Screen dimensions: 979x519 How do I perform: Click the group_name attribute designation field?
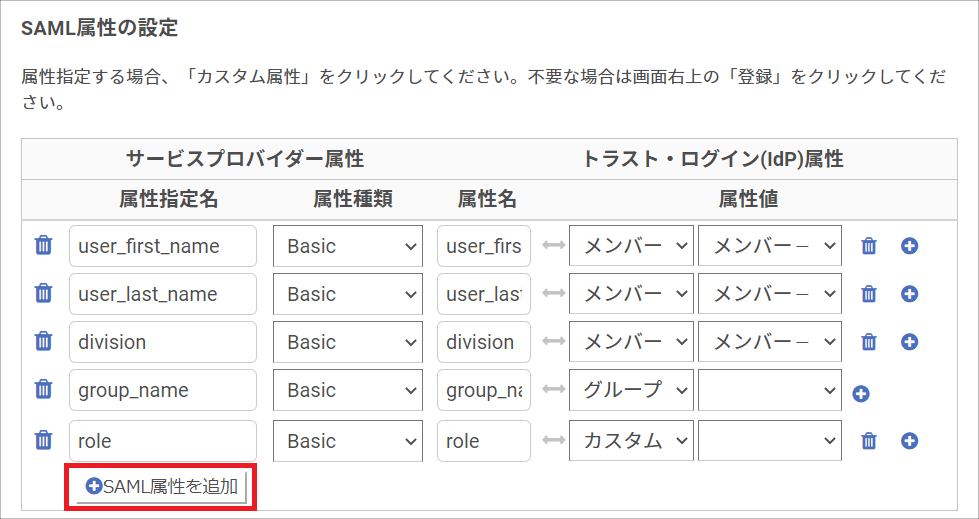point(163,390)
